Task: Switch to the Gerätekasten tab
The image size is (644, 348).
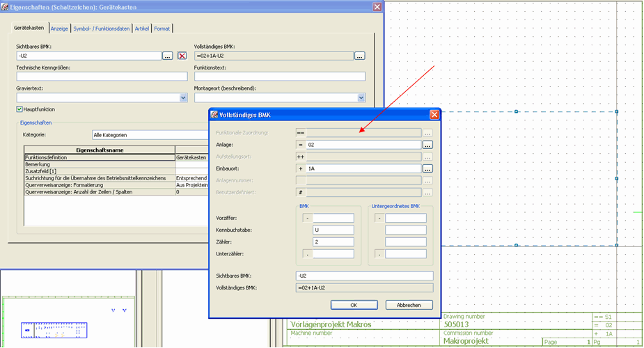Action: coord(29,28)
